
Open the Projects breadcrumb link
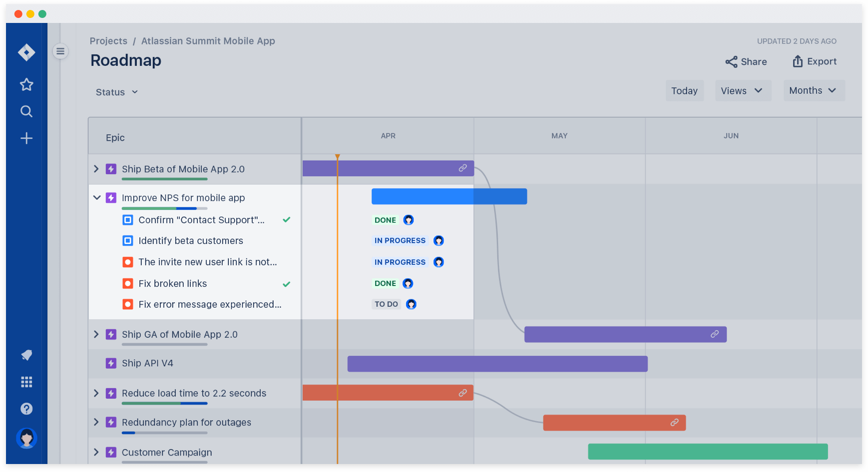pos(108,41)
